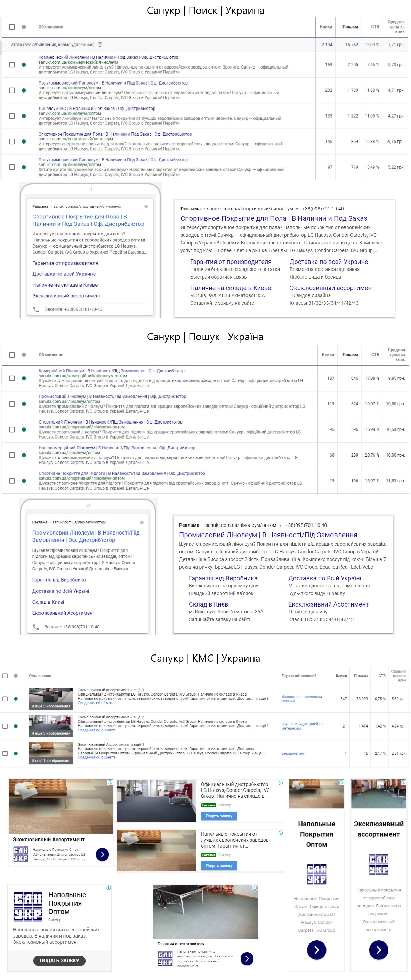411x980 pixels.
Task: Open Коммерческий Линолеум ad headline link
Action: click(108, 57)
